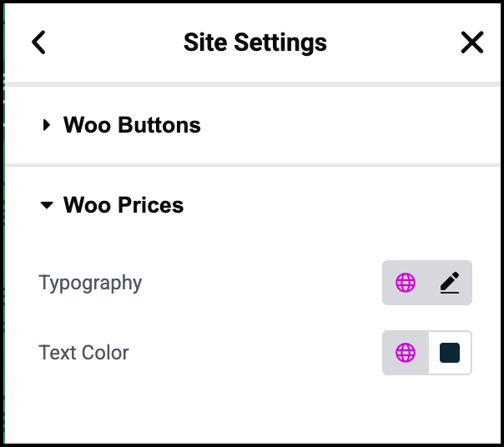Go back using the header chevron arrow

pyautogui.click(x=38, y=42)
